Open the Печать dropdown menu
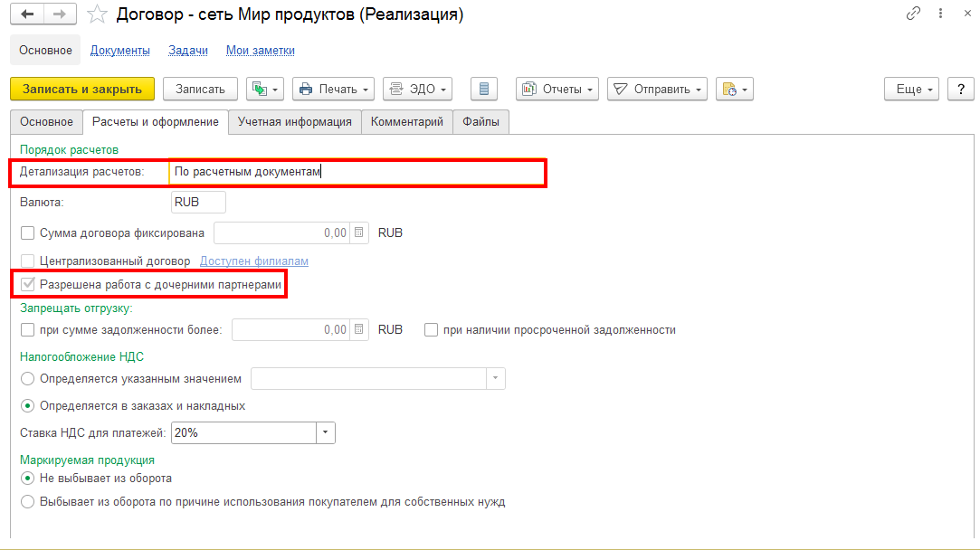This screenshot has width=980, height=550. [333, 89]
